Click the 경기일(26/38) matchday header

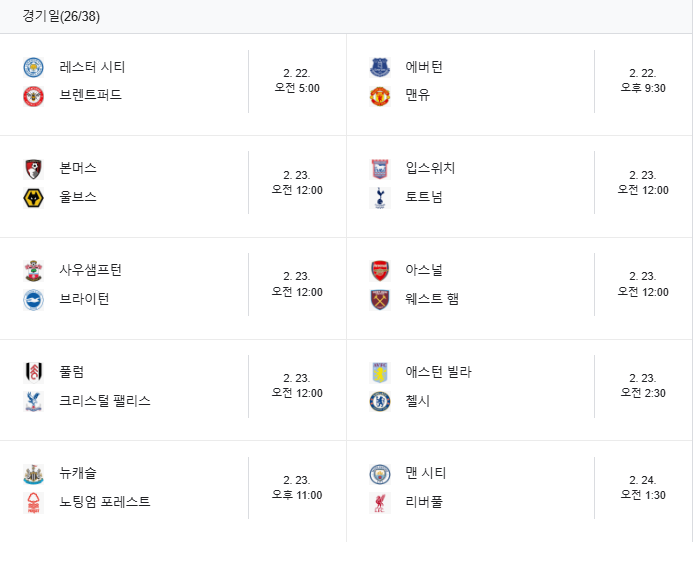(61, 16)
